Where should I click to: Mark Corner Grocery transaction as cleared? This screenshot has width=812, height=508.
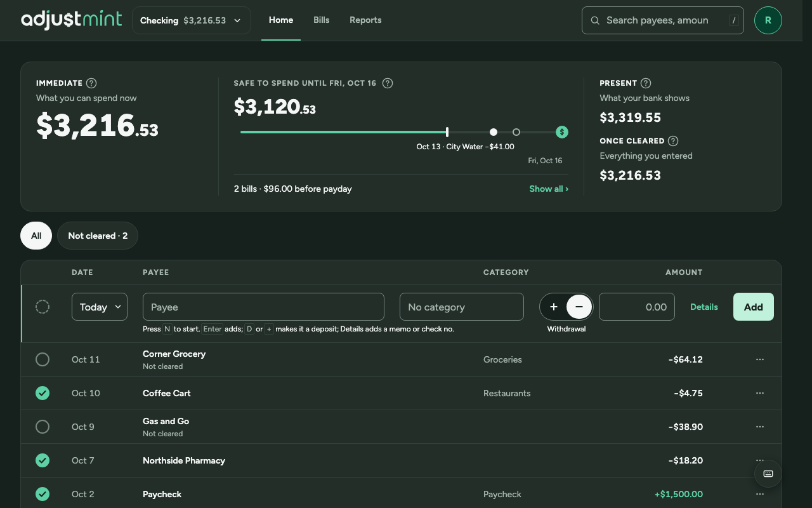coord(43,359)
